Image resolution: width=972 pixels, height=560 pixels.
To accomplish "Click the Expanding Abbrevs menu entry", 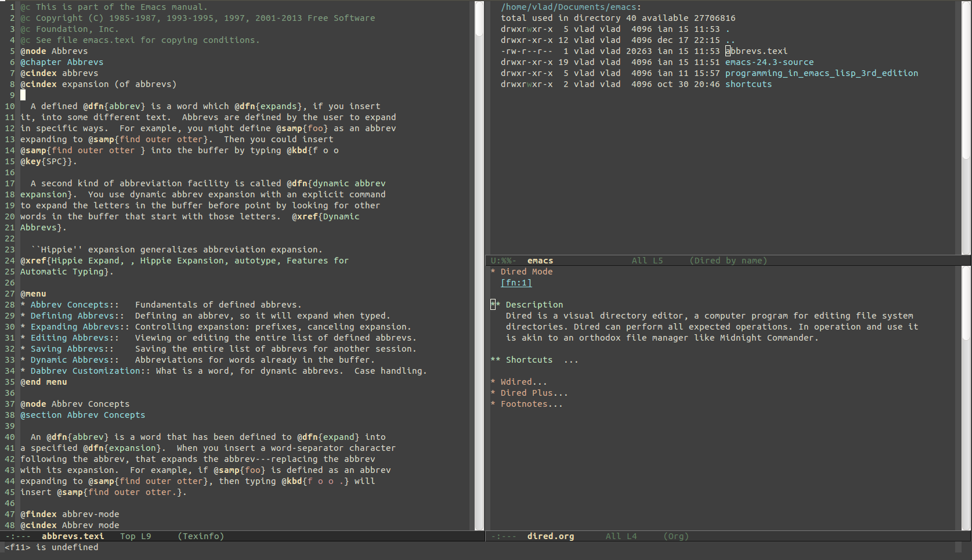I will (x=75, y=327).
